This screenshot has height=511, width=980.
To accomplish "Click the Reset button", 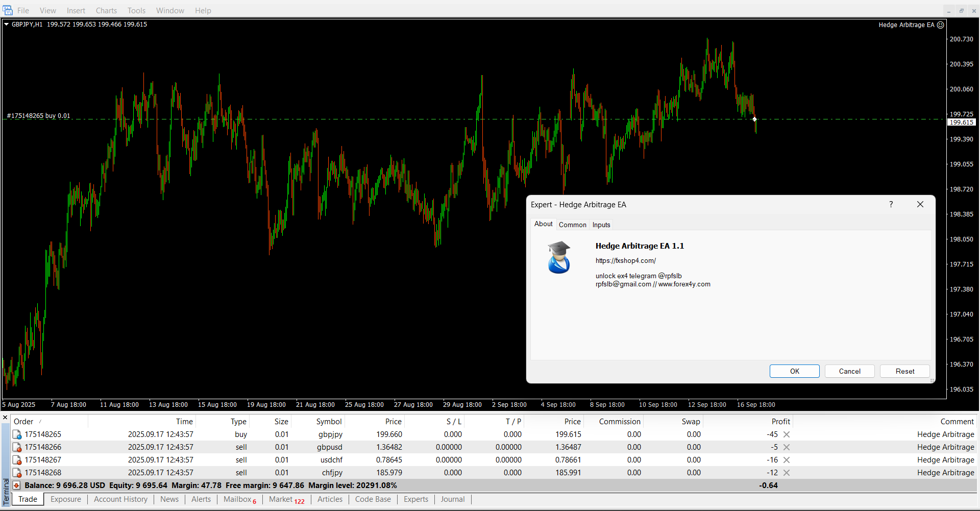I will [904, 371].
